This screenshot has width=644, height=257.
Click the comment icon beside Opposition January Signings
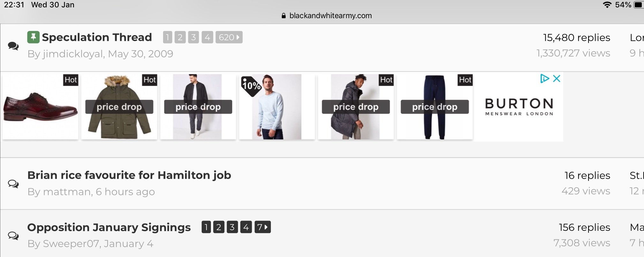click(13, 236)
